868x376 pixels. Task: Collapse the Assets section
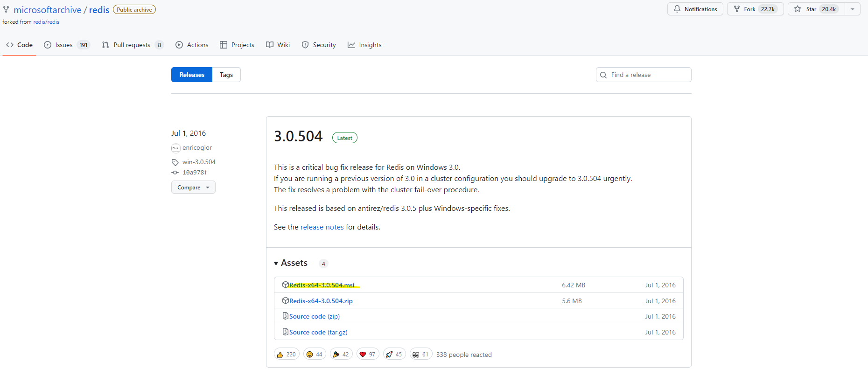291,263
